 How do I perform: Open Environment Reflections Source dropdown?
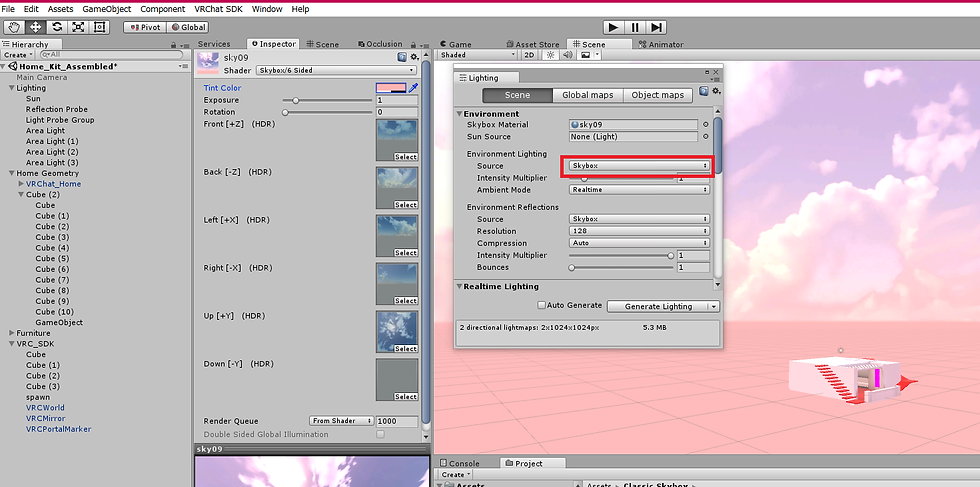pos(639,219)
